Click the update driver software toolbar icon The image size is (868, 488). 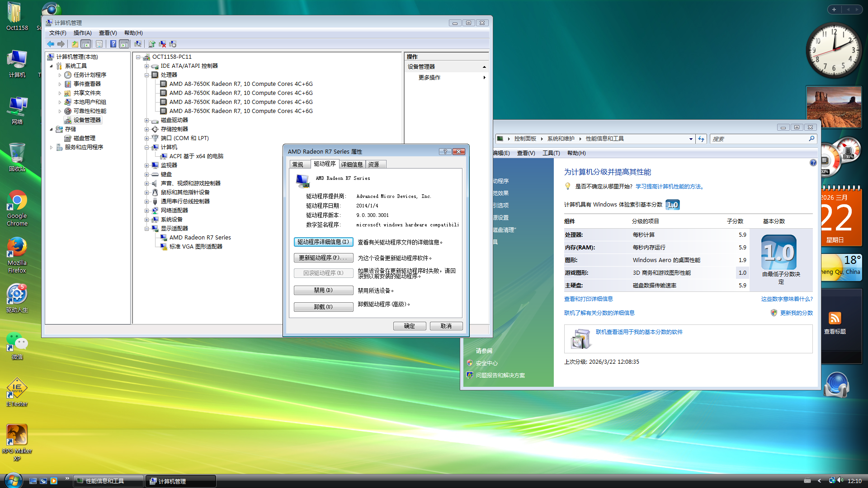[x=152, y=44]
